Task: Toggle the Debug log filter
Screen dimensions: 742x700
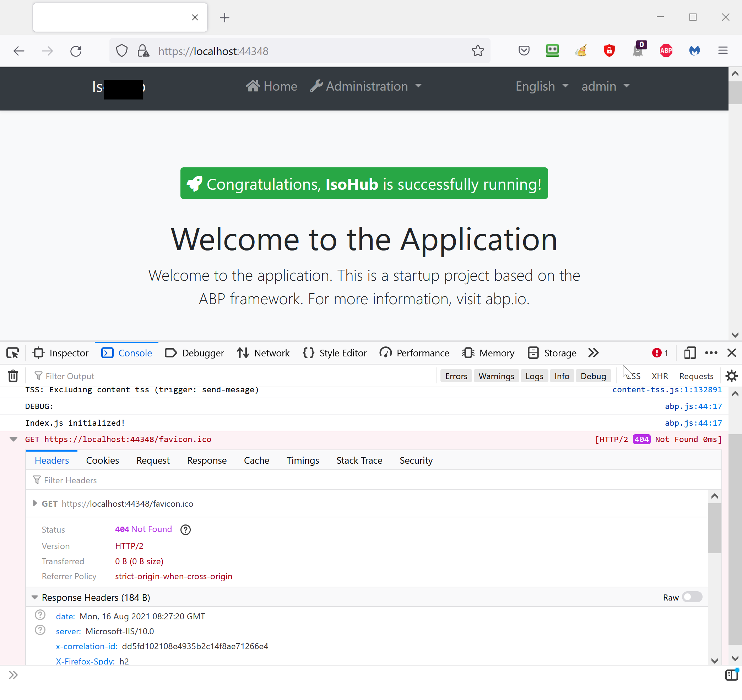Action: coord(594,376)
